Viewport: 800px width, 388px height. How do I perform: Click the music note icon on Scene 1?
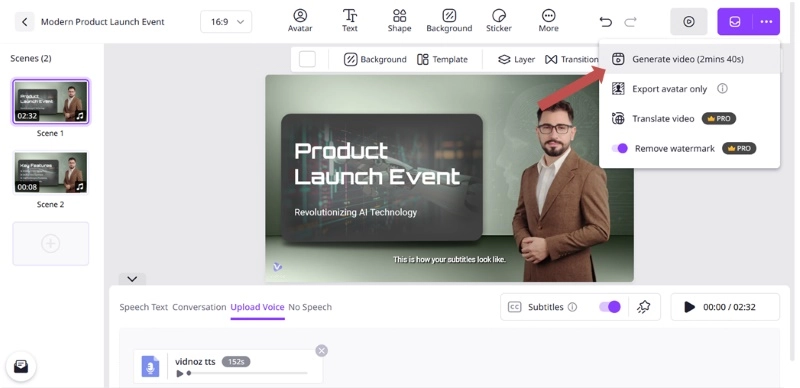tap(80, 116)
